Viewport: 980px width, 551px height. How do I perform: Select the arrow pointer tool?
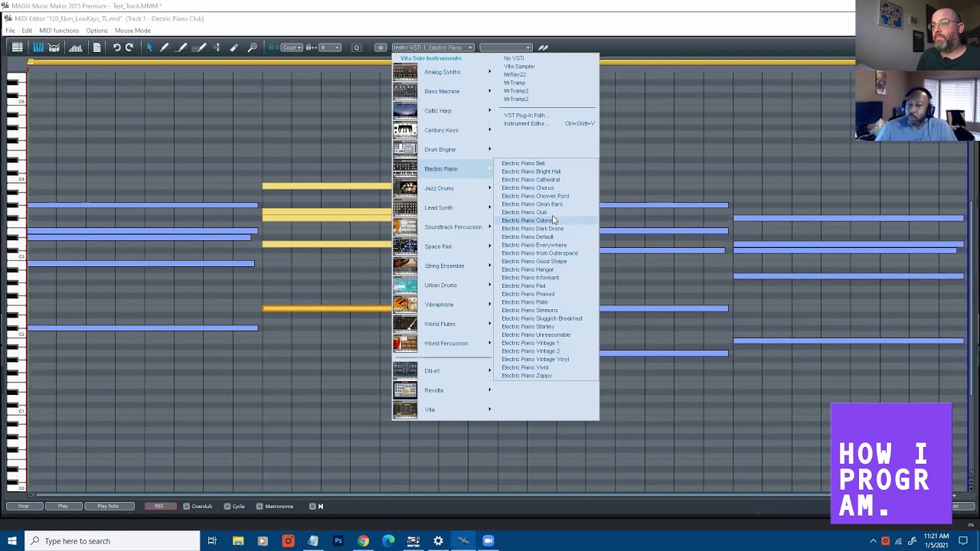click(149, 47)
